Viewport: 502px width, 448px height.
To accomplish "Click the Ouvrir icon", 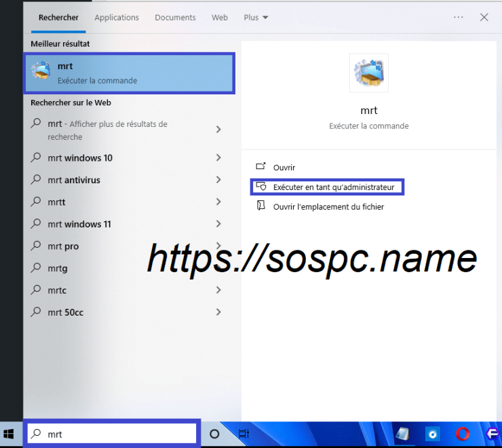I will 260,166.
